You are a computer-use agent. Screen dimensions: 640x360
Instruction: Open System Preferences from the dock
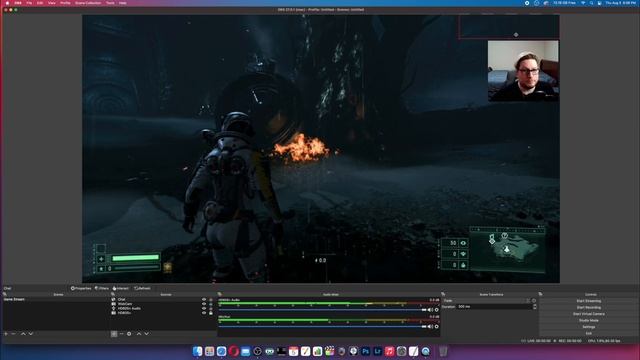pos(402,351)
